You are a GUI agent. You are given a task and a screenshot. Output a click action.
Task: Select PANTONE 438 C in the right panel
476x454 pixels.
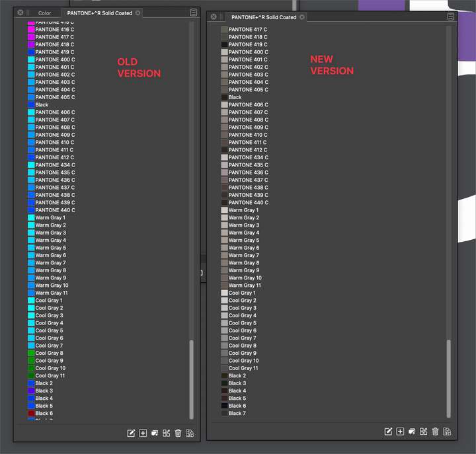coord(248,188)
